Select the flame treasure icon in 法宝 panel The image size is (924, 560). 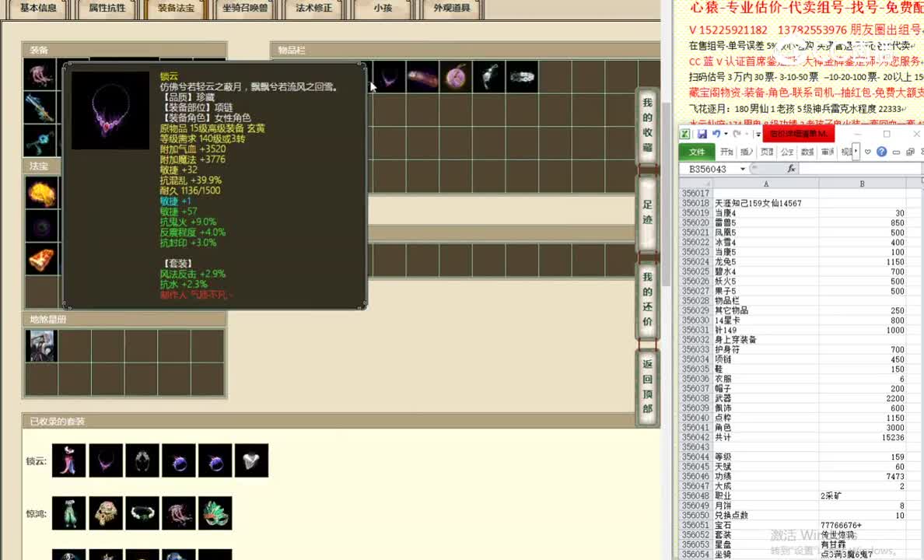(x=41, y=194)
